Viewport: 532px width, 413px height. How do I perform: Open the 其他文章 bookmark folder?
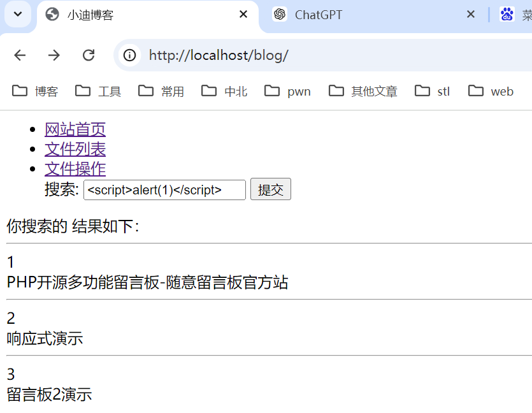[x=363, y=91]
